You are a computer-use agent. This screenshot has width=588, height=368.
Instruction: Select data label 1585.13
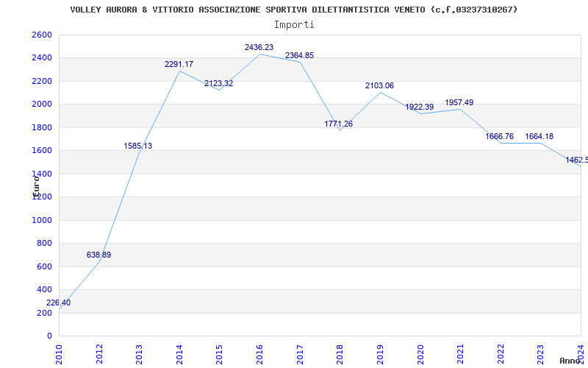point(138,146)
